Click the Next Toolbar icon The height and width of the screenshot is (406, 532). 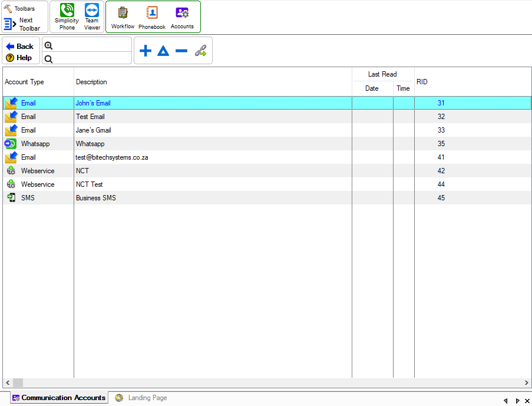coord(10,24)
